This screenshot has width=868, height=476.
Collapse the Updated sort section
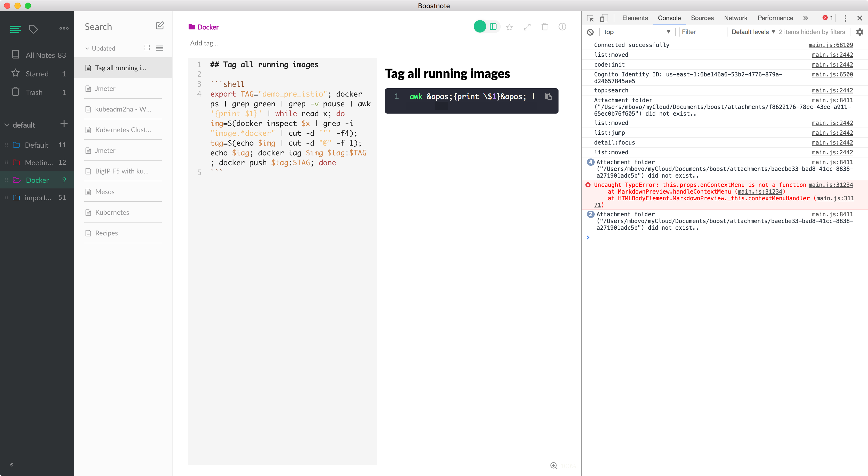(87, 48)
